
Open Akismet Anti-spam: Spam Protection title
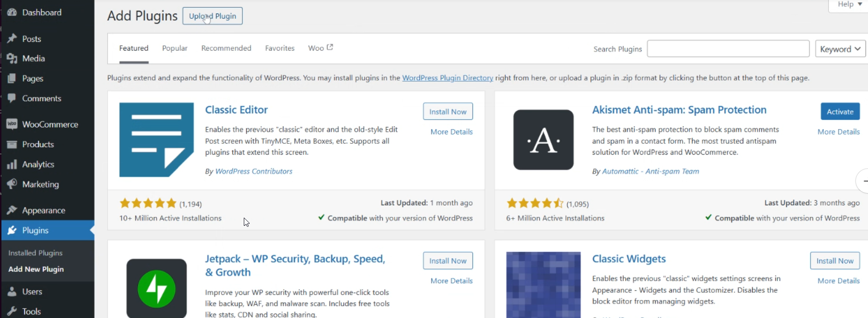tap(679, 110)
